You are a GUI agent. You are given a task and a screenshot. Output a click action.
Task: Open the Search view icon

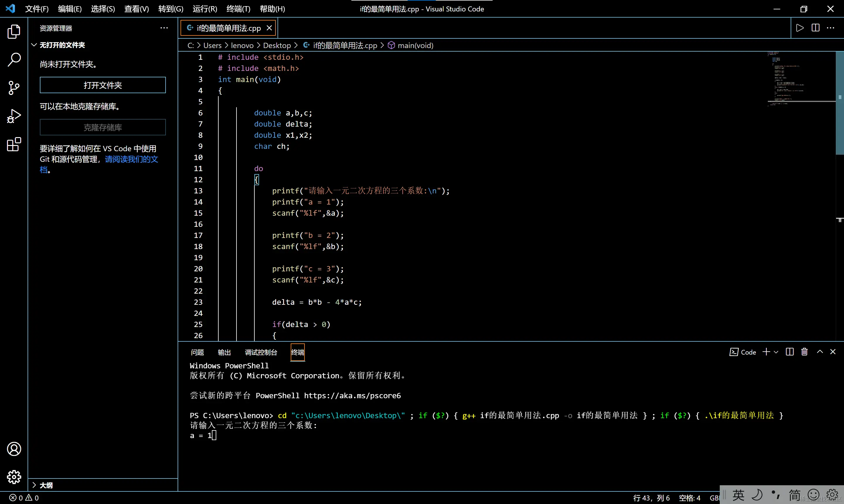[x=14, y=60]
